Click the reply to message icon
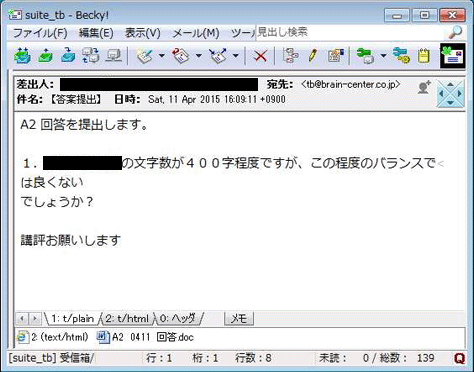Image resolution: width=474 pixels, height=372 pixels. (x=181, y=55)
